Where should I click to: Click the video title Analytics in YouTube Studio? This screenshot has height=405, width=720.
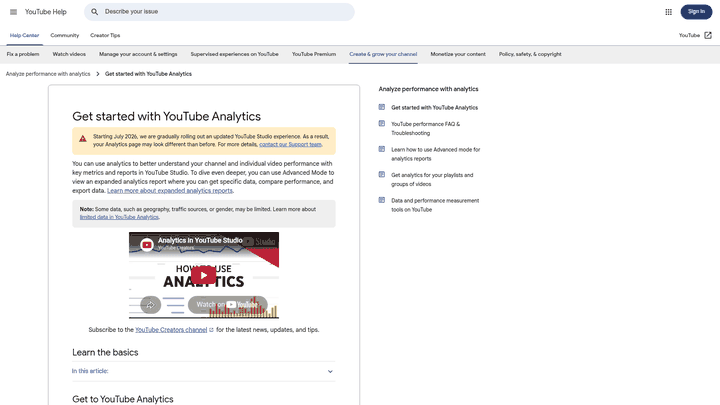[x=200, y=240]
